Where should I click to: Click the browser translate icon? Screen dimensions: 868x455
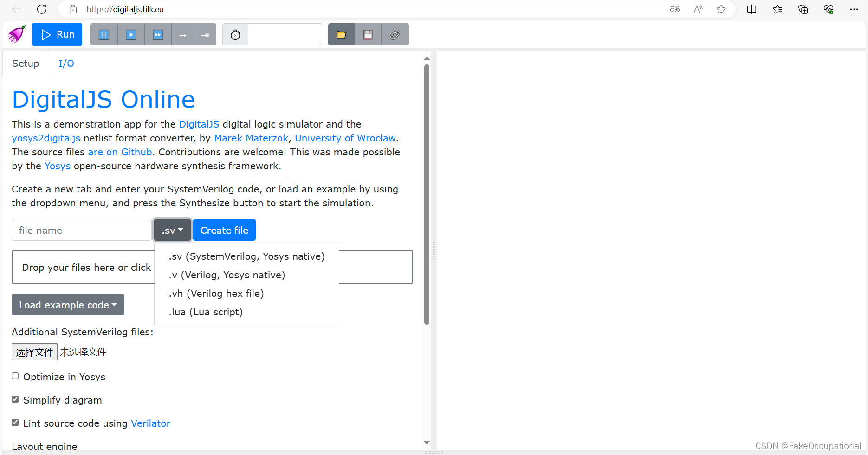[675, 9]
